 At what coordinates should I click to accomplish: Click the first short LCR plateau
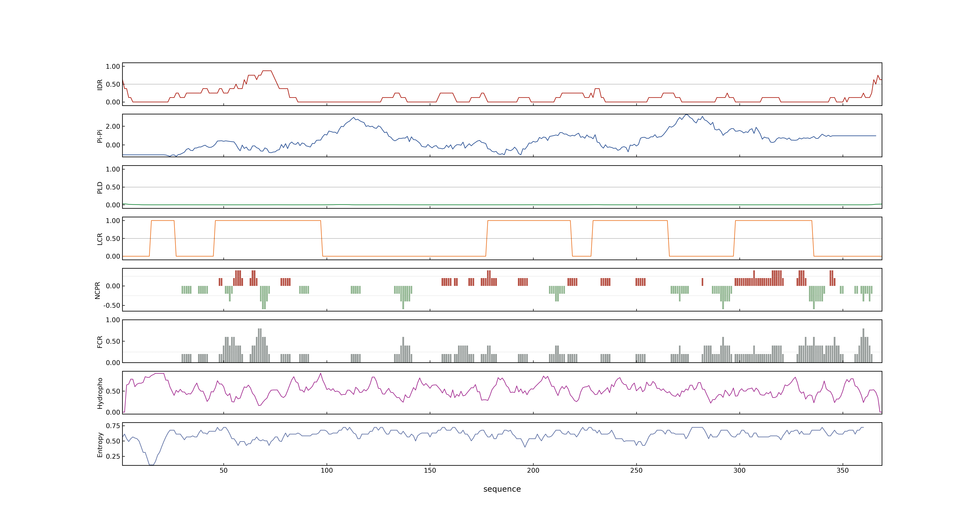point(162,220)
